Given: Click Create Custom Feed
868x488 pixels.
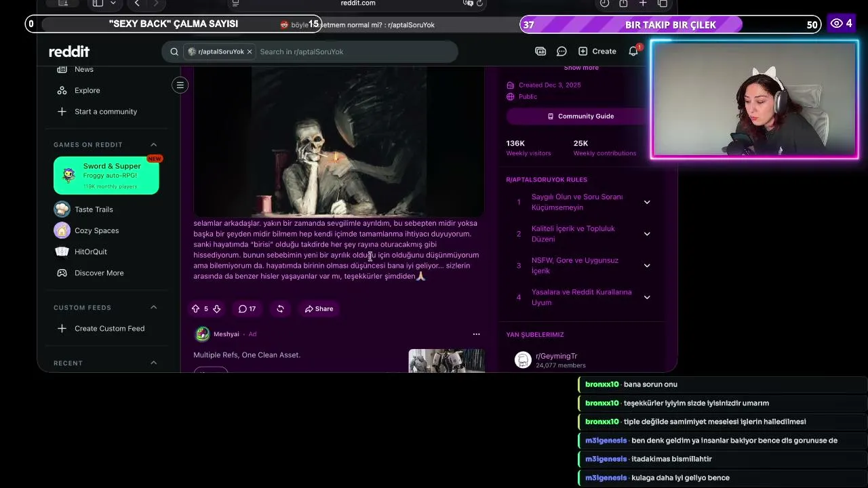Looking at the screenshot, I should [x=109, y=328].
